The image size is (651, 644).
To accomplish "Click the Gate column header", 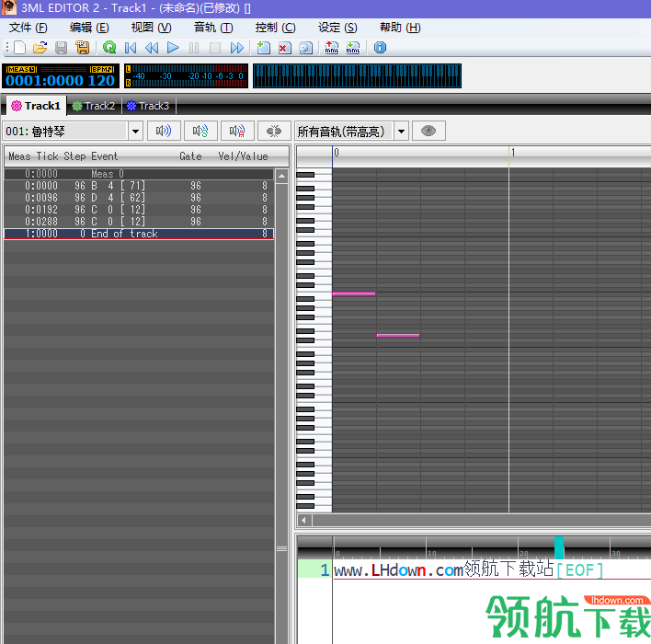I will [190, 156].
